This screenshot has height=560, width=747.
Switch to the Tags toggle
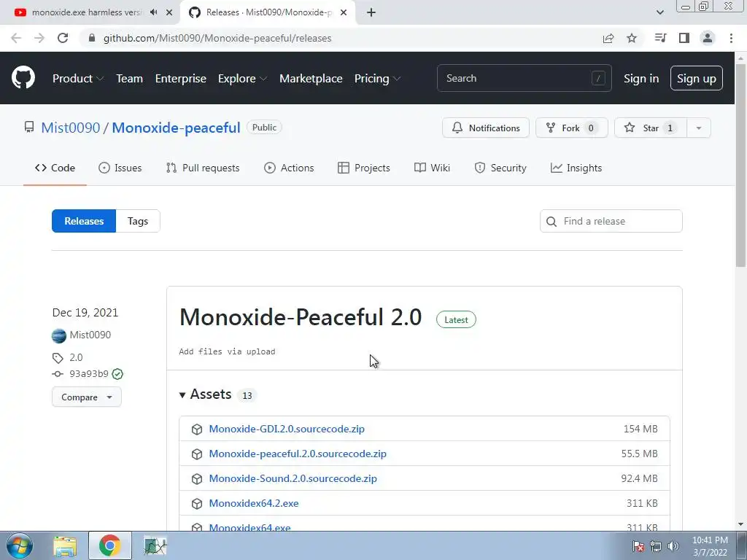[138, 221]
